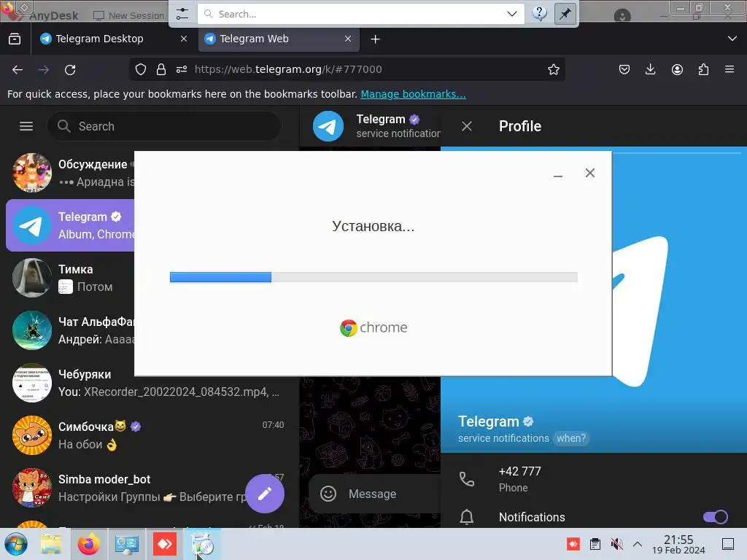
Task: Click the AnyDesk help question icon
Action: (x=539, y=13)
